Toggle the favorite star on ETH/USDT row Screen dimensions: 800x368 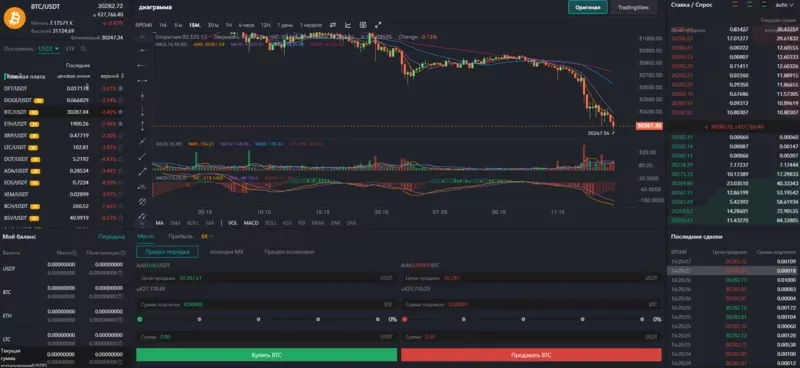click(x=121, y=124)
